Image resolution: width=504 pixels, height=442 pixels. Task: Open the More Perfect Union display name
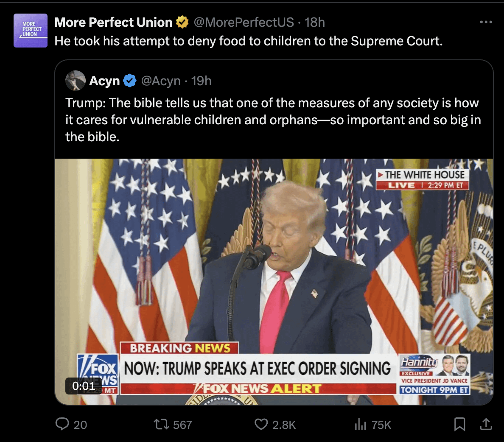pos(113,22)
